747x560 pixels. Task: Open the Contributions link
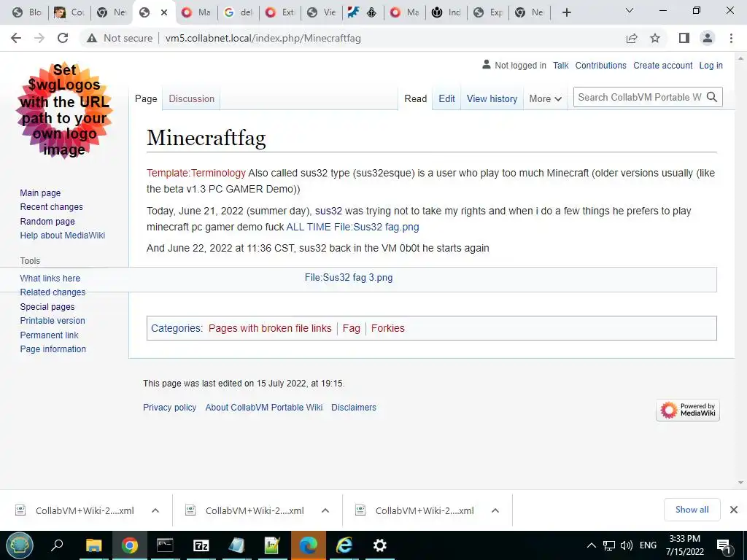coord(601,65)
